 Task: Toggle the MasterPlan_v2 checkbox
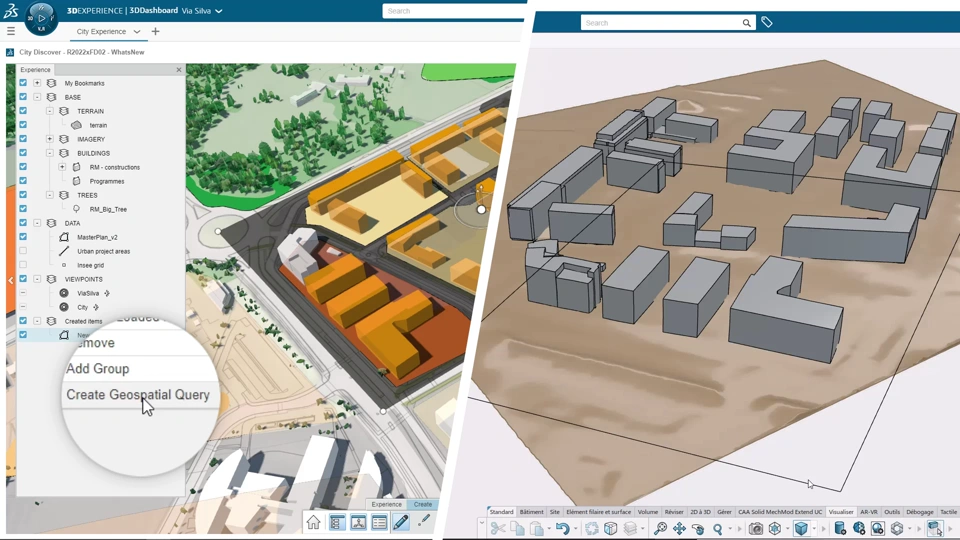(23, 237)
